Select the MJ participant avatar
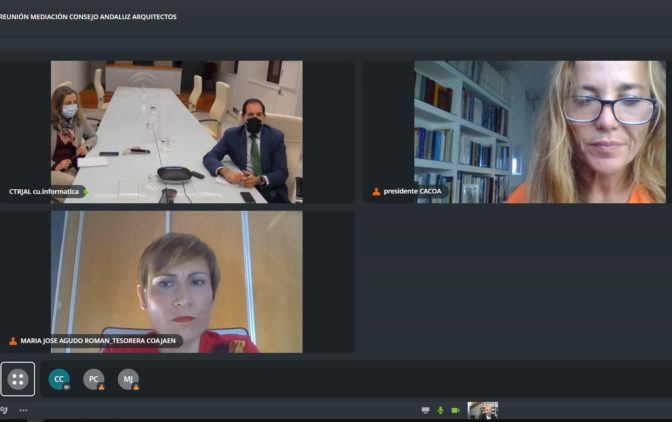This screenshot has height=422, width=672. [128, 379]
